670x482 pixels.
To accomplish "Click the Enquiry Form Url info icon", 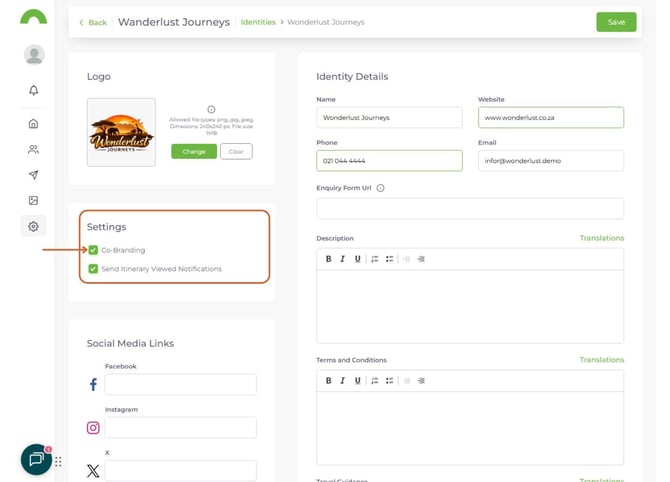I will pos(381,188).
